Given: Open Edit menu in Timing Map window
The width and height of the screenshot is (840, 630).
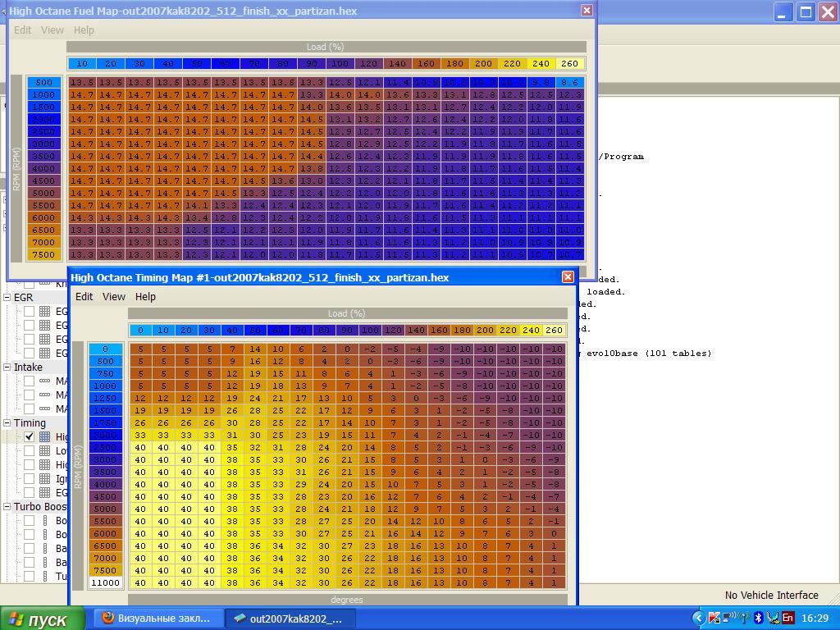Looking at the screenshot, I should tap(84, 296).
